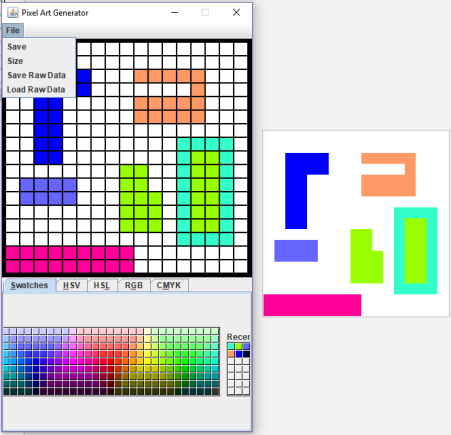Click the orange shape in the preview image
451x435 pixels.
pos(388,185)
